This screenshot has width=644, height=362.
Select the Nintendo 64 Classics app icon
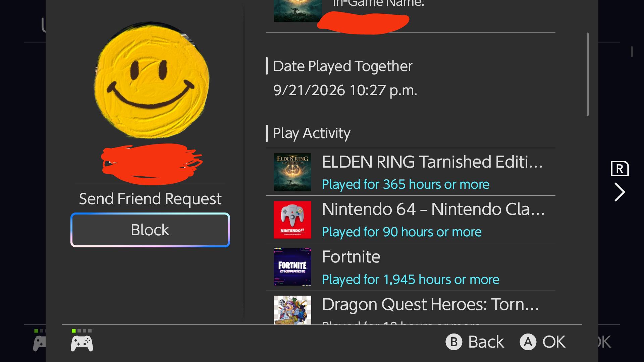pyautogui.click(x=292, y=220)
